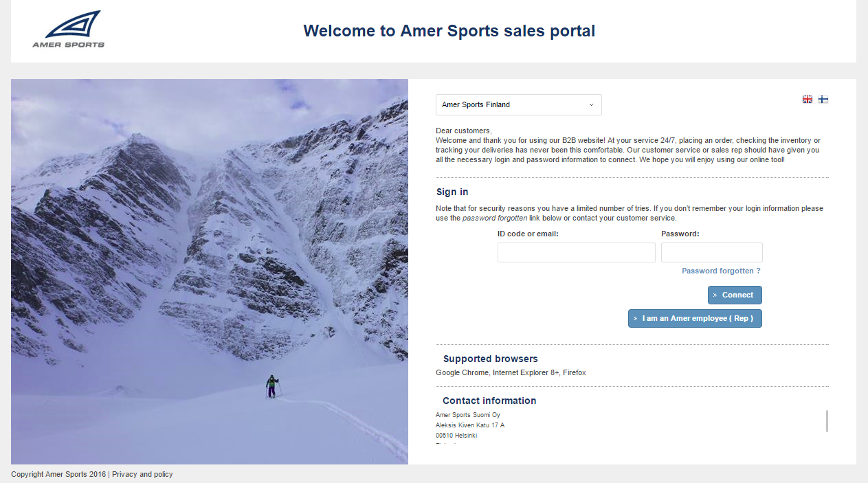The width and height of the screenshot is (868, 483).
Task: Choose I am an Amer employee (Rep)
Action: [x=695, y=319]
